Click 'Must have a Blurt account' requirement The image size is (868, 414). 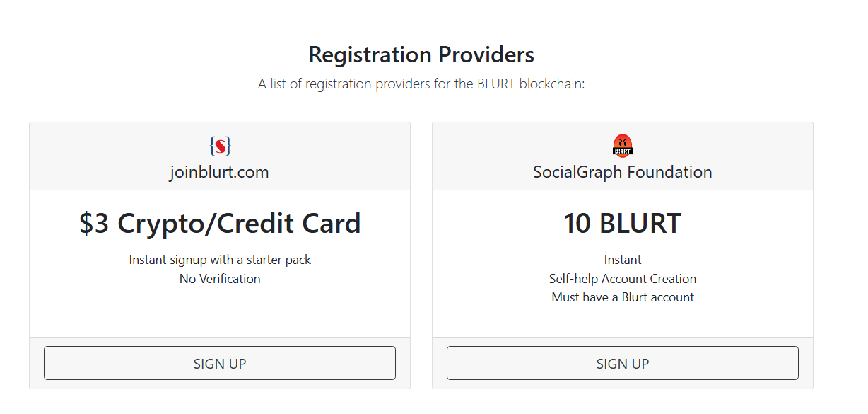(623, 297)
